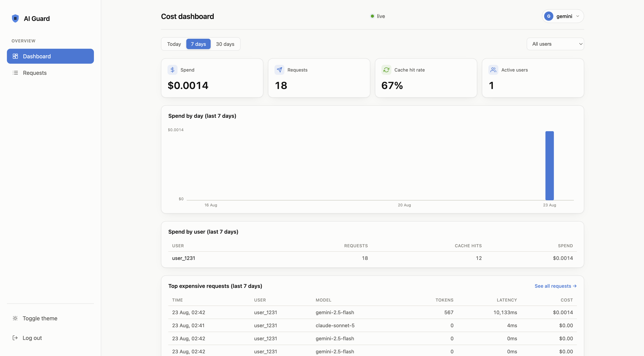Click the G avatar circle

pyautogui.click(x=549, y=16)
